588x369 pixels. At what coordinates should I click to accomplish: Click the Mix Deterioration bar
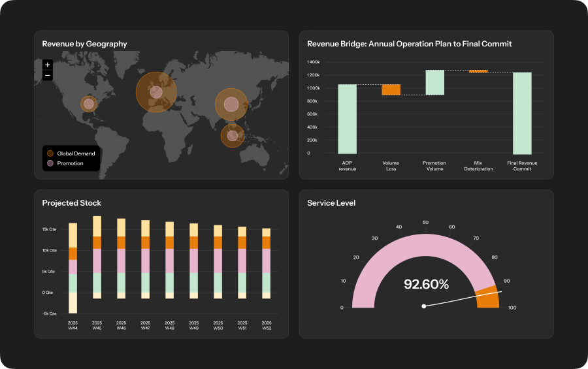(x=478, y=71)
